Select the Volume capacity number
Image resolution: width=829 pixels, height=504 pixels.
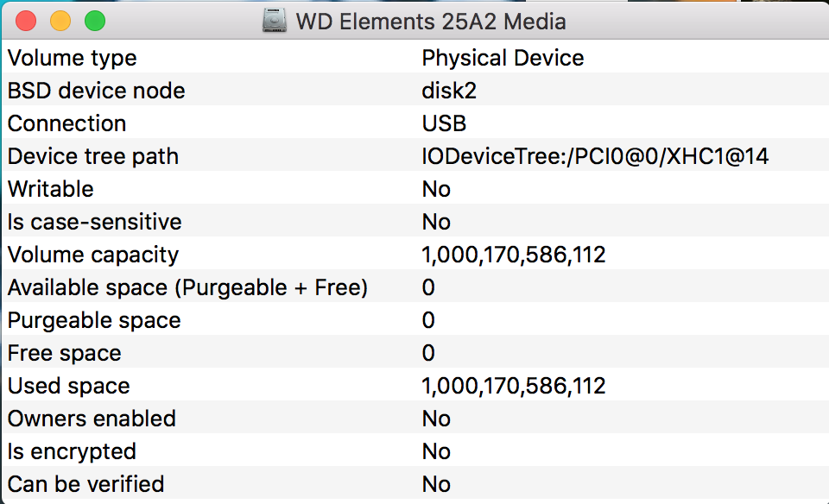click(513, 255)
